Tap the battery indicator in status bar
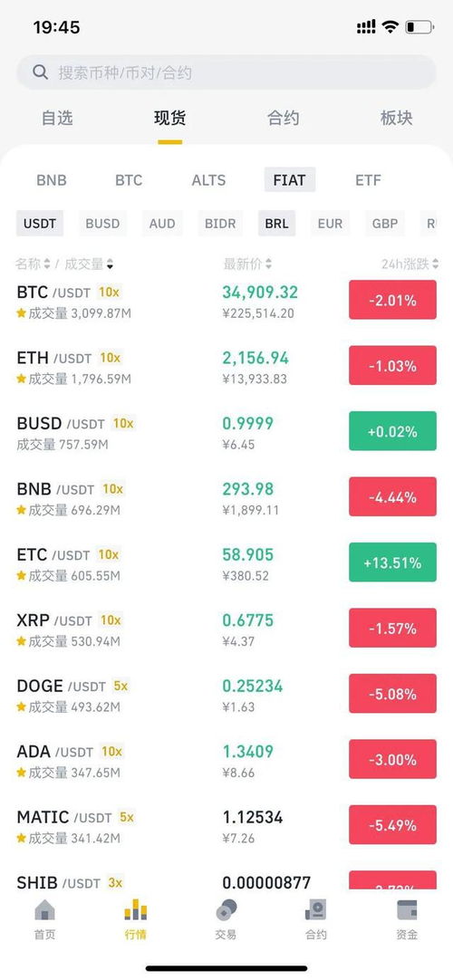453x980 pixels. pos(419,27)
